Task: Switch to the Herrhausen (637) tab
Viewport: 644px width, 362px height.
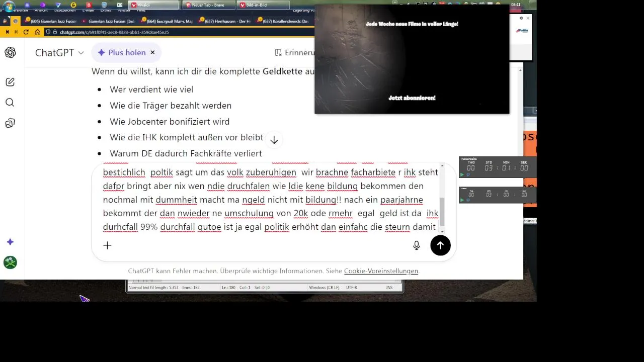Action: pos(224,21)
